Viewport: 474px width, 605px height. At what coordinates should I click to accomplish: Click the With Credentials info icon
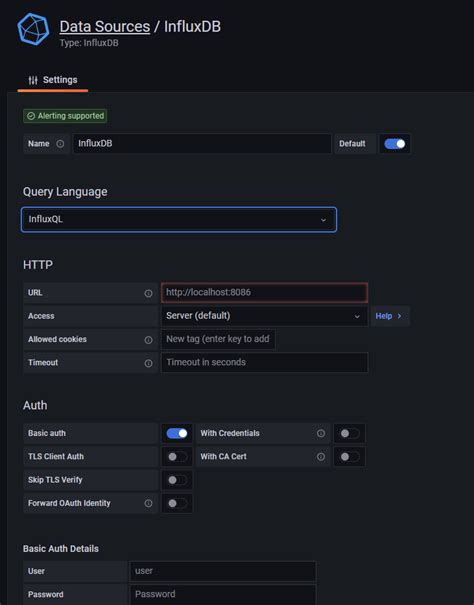coord(321,433)
